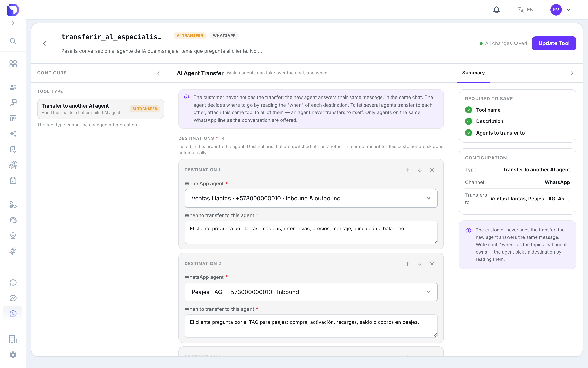
Task: Open the AI sparkles icon in sidebar
Action: tap(13, 134)
